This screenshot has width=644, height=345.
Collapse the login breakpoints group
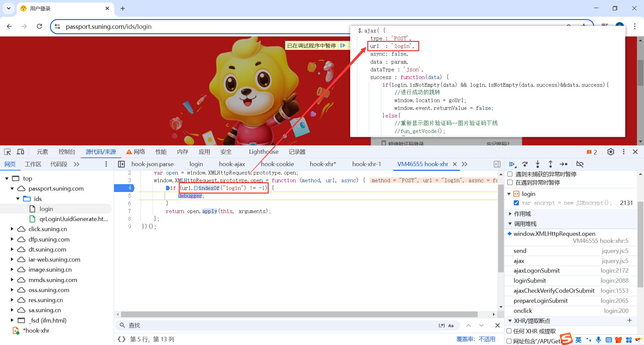coord(509,194)
